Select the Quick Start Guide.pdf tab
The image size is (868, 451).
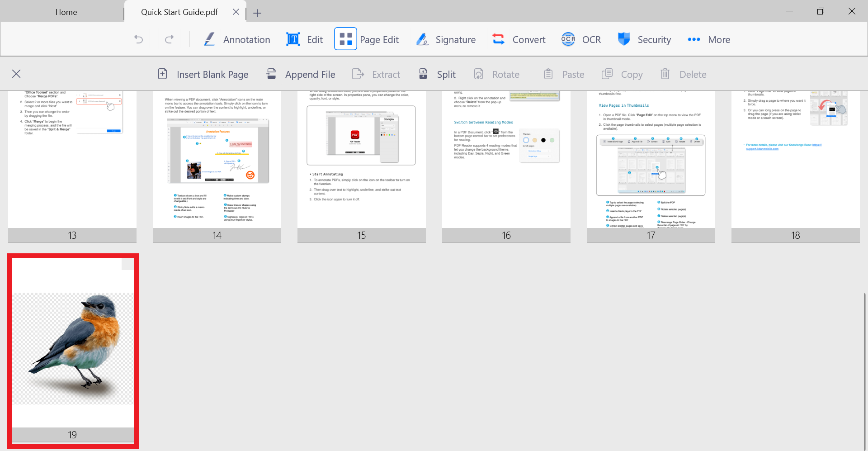[179, 12]
